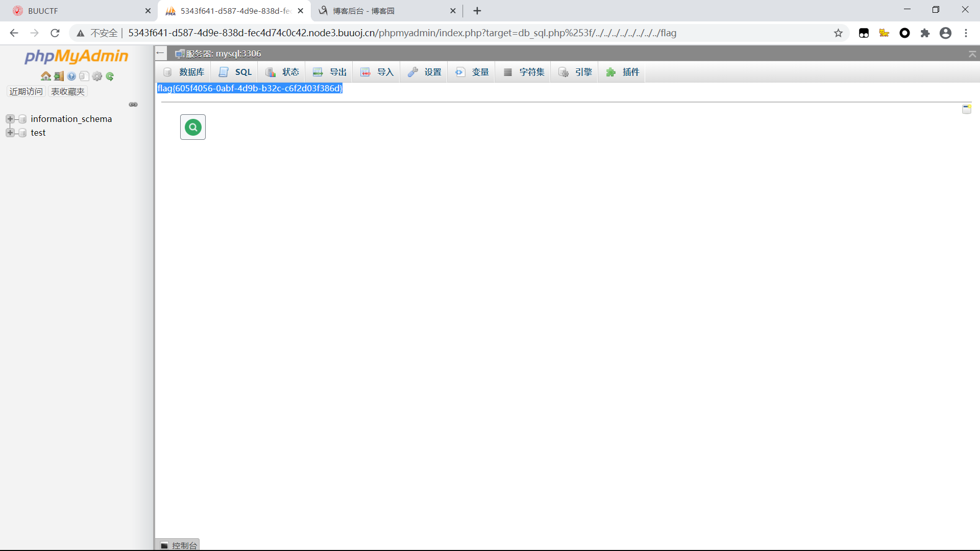980x551 pixels.
Task: Expand the test database tree item
Action: (x=9, y=132)
